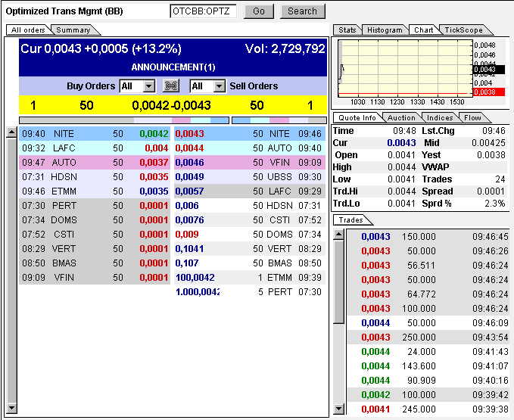Click the OTCBB:OPTZ symbol input field
This screenshot has width=514, height=420.
click(x=204, y=11)
